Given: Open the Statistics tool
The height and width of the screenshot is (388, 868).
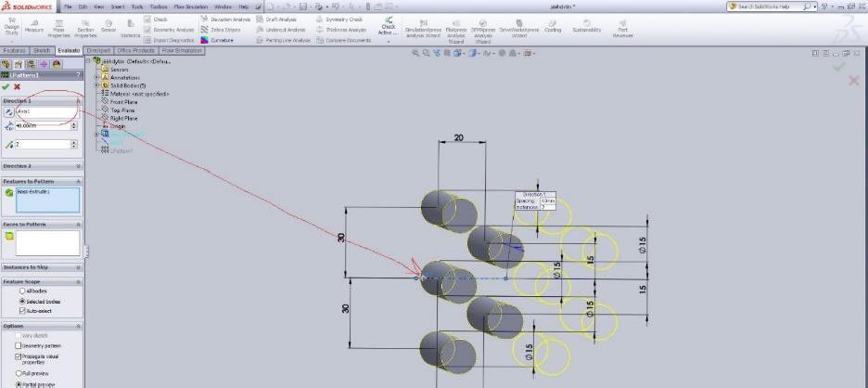Looking at the screenshot, I should (x=131, y=29).
